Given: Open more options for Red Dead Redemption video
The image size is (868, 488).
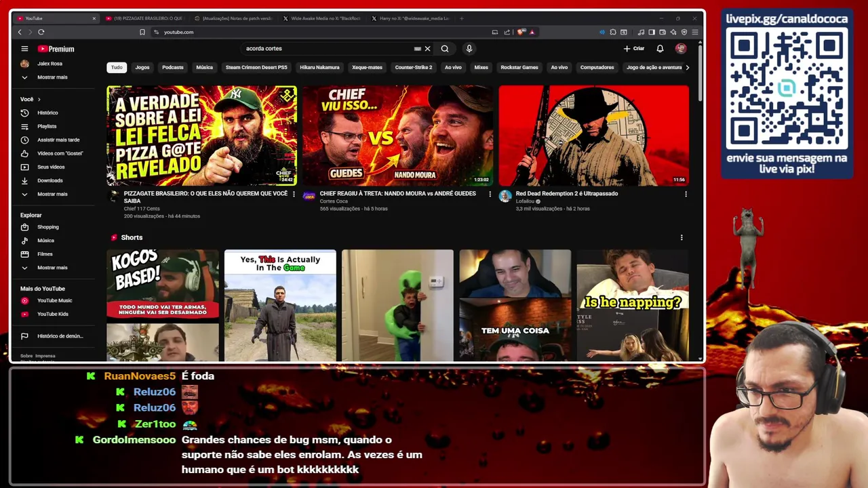Looking at the screenshot, I should 686,194.
